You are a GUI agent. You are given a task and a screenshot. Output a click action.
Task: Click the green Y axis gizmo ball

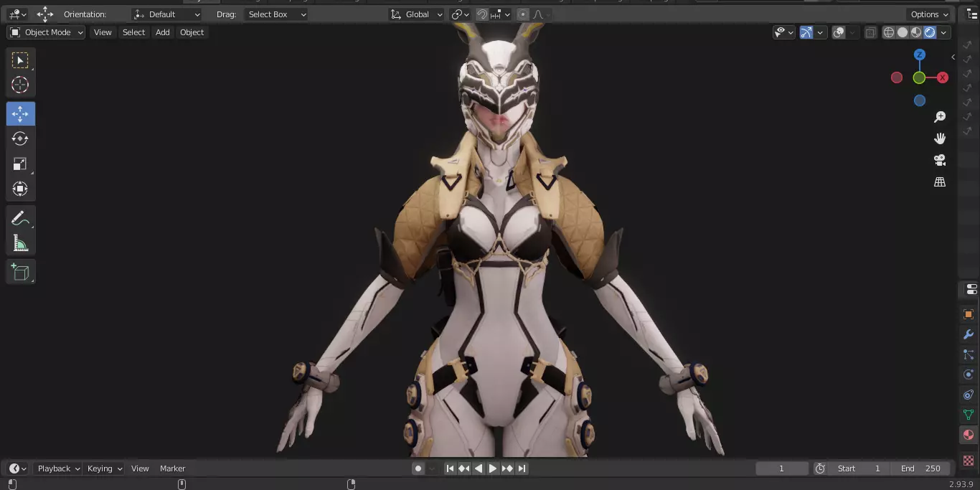(919, 77)
